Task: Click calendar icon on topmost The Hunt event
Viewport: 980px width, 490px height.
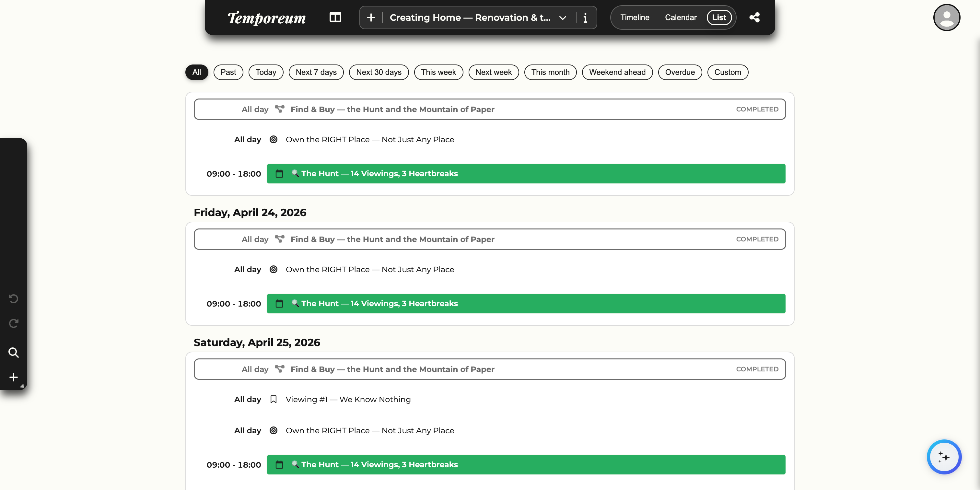Action: tap(279, 173)
